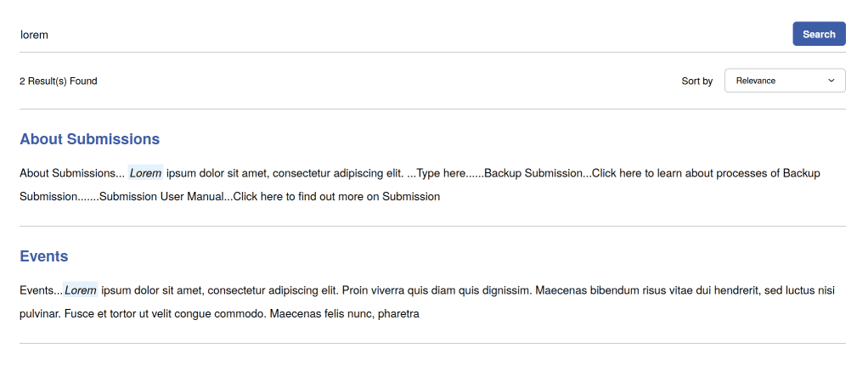This screenshot has width=868, height=365.
Task: Click the "Sort by" label
Action: click(x=697, y=81)
